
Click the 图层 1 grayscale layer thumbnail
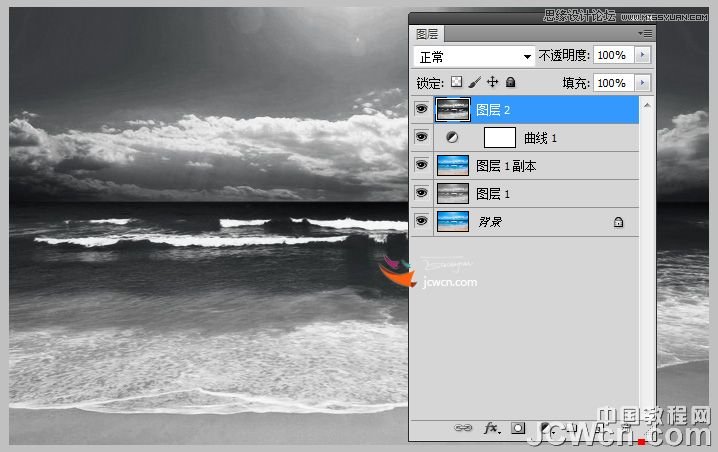[453, 193]
